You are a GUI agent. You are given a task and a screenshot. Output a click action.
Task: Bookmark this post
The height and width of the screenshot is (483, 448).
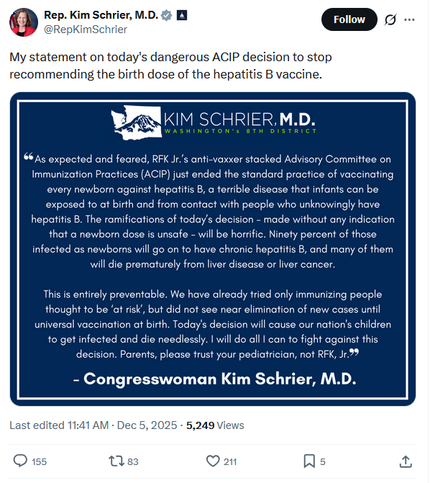(308, 461)
